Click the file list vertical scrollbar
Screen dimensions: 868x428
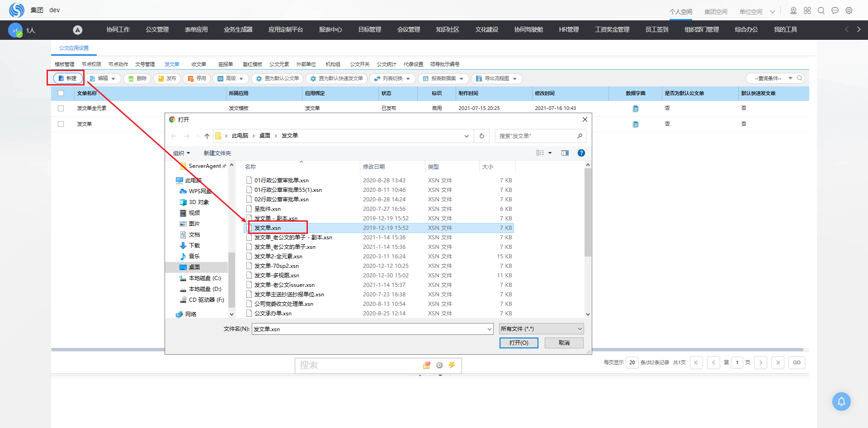[588, 213]
